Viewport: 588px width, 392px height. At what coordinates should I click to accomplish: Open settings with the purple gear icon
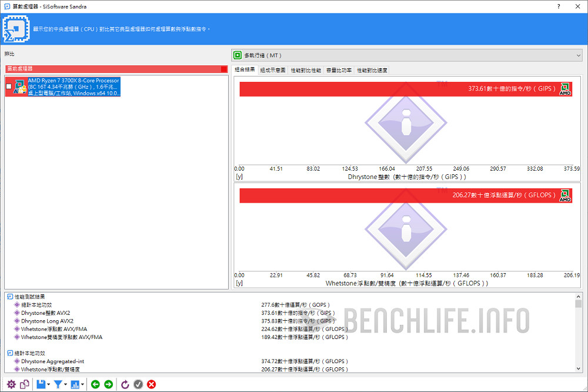11,384
